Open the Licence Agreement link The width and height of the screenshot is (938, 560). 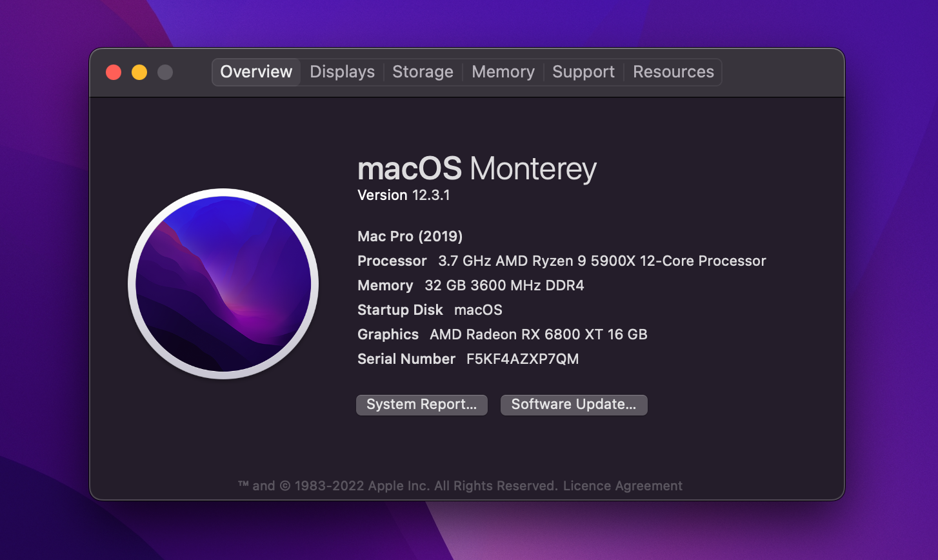(x=623, y=486)
